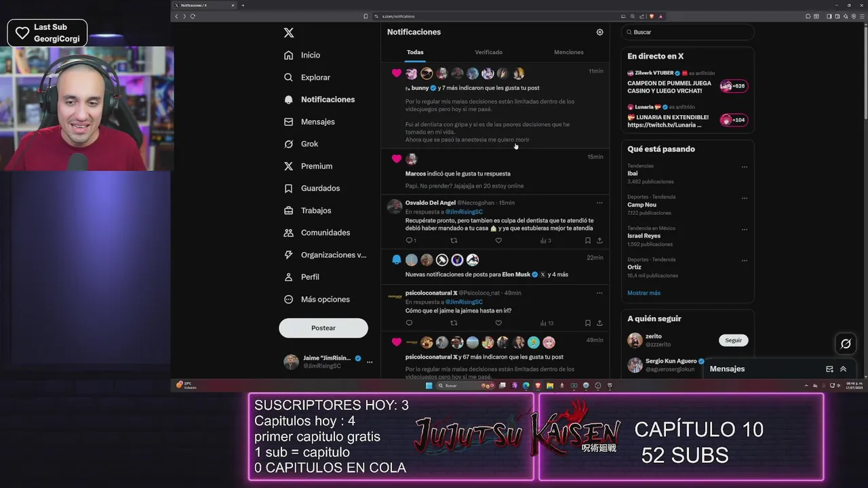Click the Comunidades people icon
868x488 pixels.
click(x=289, y=232)
